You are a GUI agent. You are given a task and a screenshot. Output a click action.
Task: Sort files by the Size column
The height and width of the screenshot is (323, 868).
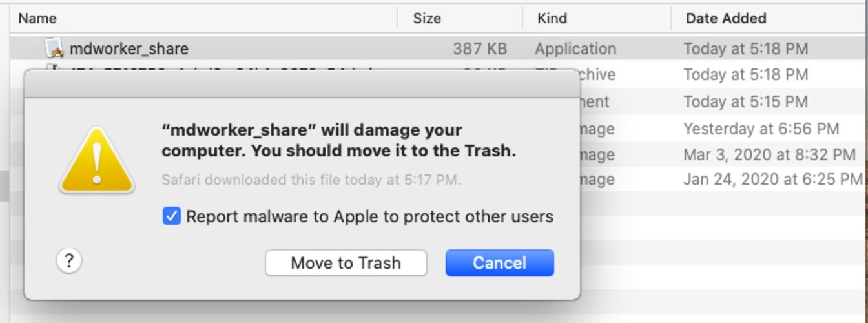[x=427, y=18]
